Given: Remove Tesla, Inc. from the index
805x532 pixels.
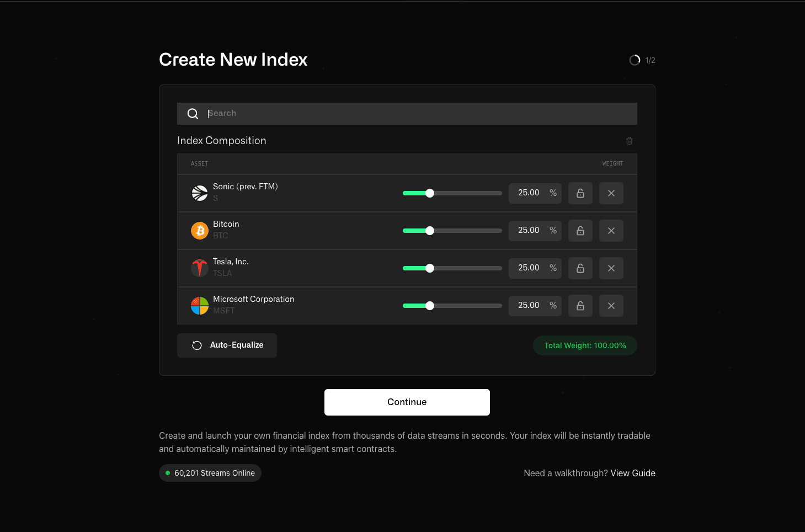Looking at the screenshot, I should 611,268.
